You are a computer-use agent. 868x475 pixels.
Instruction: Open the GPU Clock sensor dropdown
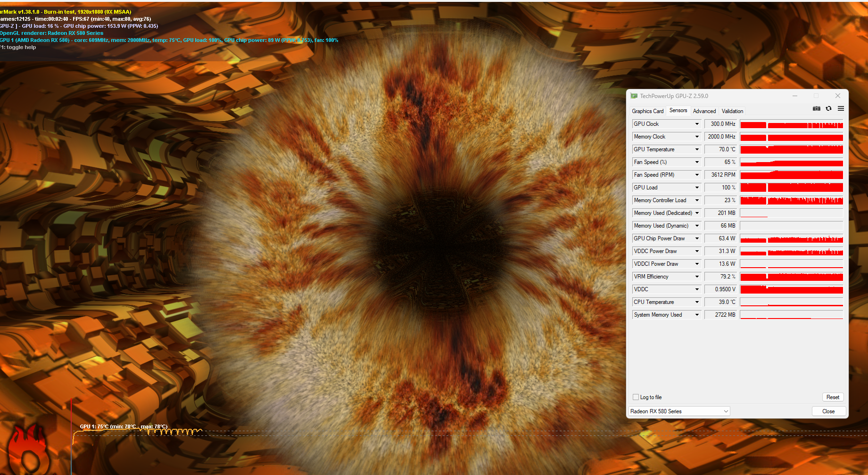(697, 124)
